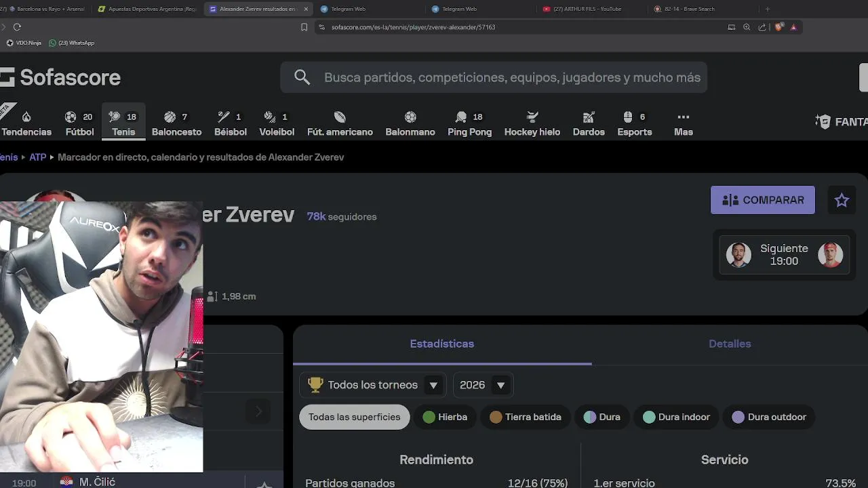The height and width of the screenshot is (488, 868).
Task: Select the Dura surface filter
Action: 602,417
